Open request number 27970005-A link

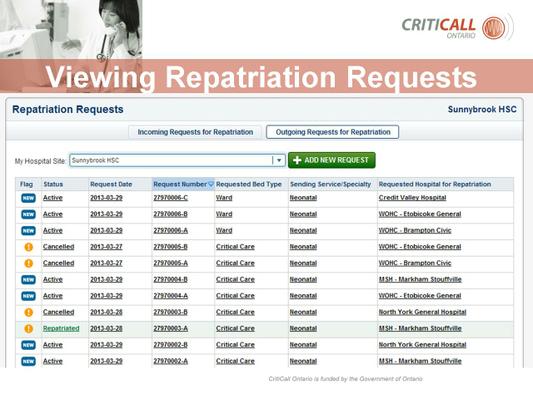pos(170,263)
